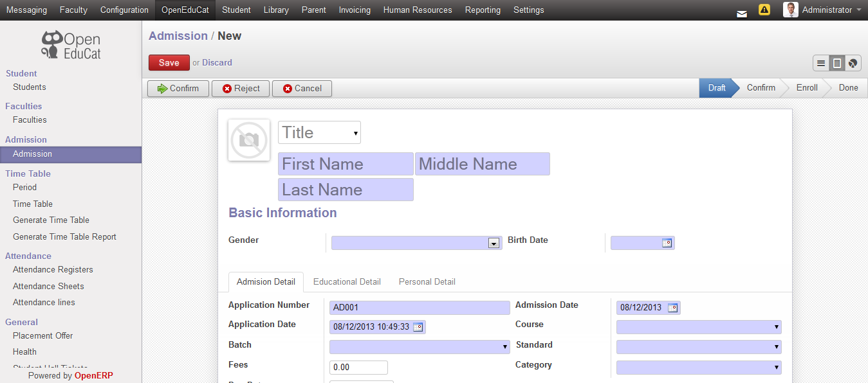Click the Application Date calendar picker
Screen dimensions: 868x383
click(x=418, y=326)
